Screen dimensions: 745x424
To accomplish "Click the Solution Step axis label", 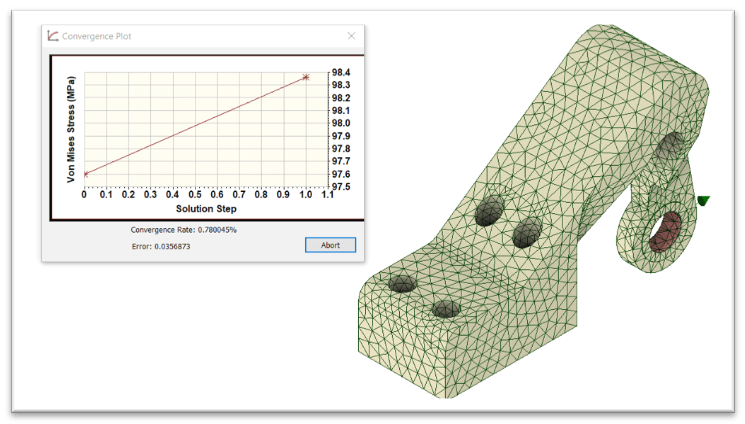I will [x=206, y=209].
